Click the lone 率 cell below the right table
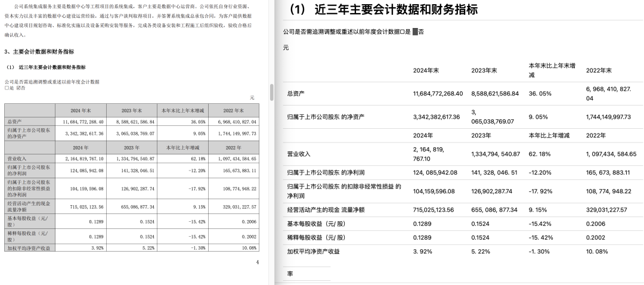Screen dimensions: 644x285 290,274
